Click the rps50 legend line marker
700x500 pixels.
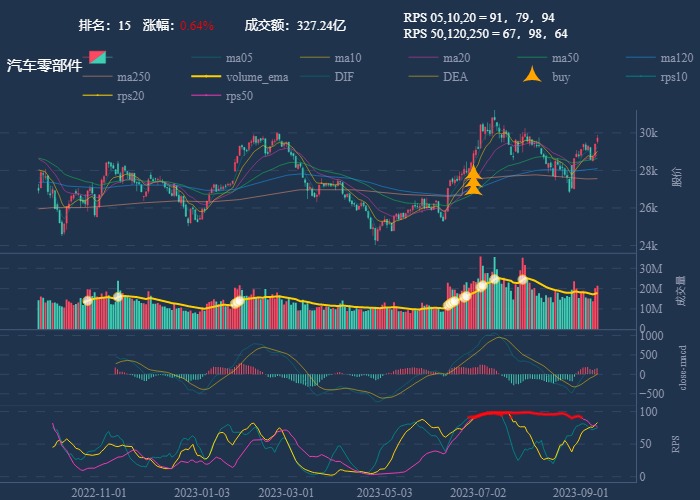click(x=207, y=96)
